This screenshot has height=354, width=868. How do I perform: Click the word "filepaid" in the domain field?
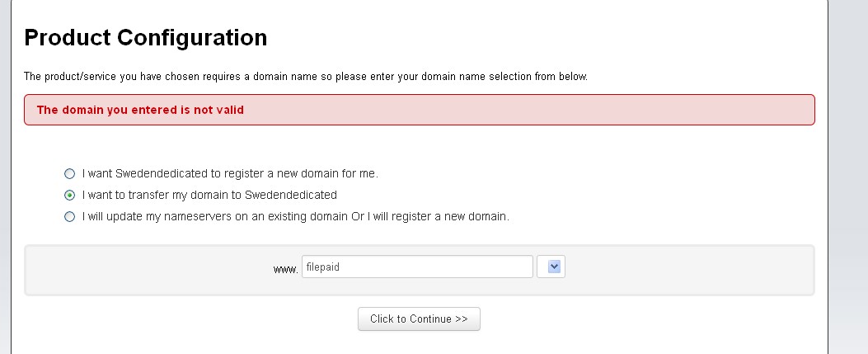pos(322,267)
